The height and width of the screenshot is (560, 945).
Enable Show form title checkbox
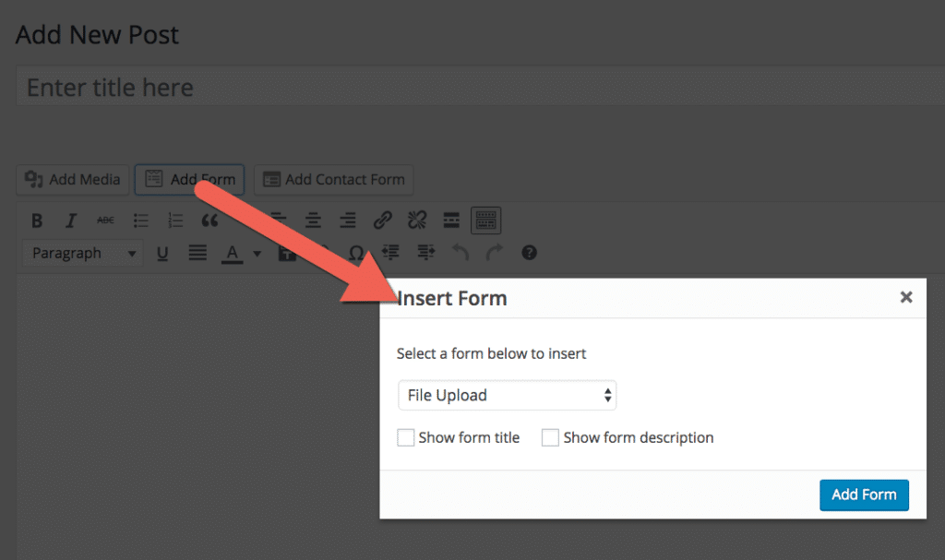406,437
